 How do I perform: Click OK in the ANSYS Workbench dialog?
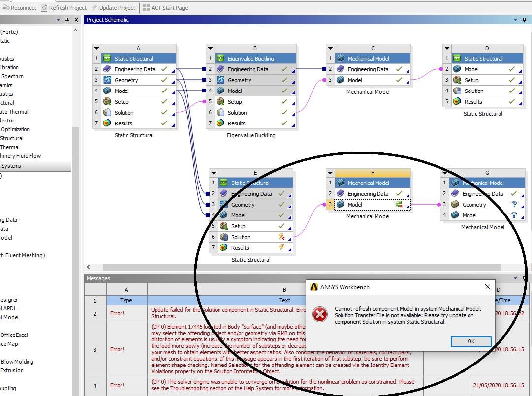[x=471, y=341]
